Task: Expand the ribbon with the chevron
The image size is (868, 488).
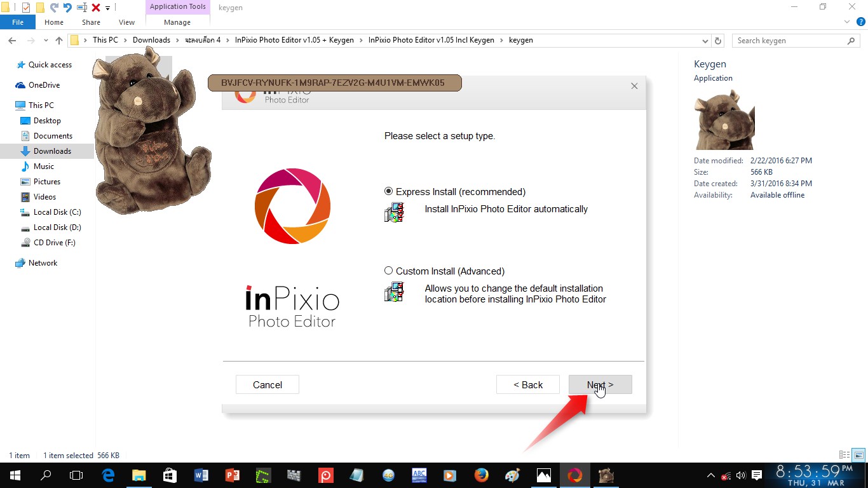Action: click(847, 22)
